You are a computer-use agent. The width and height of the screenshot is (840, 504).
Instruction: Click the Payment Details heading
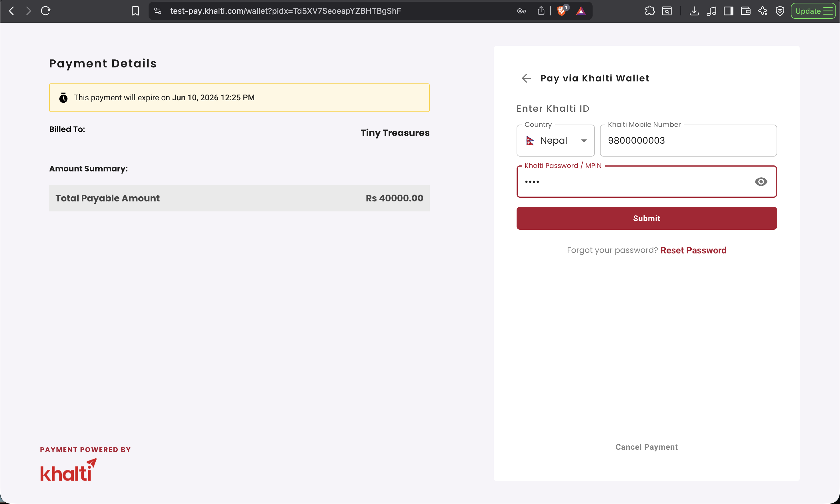point(103,63)
